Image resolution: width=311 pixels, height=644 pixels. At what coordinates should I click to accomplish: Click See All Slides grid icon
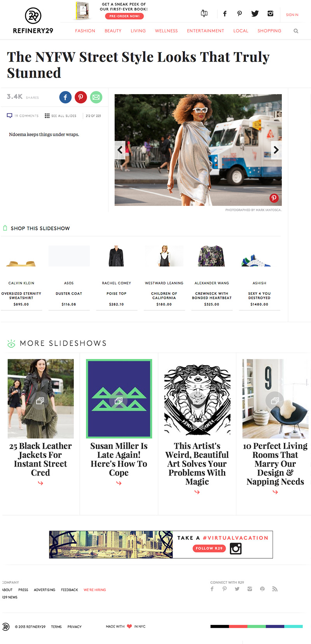click(x=47, y=116)
